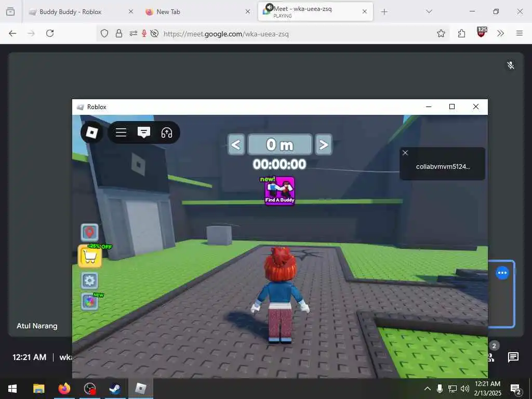Close the Meet tab

364,11
